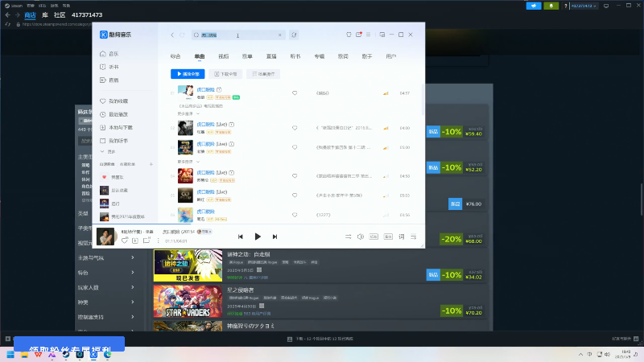Change the audio quality in player bar
This screenshot has width=644, height=362.
(x=374, y=237)
